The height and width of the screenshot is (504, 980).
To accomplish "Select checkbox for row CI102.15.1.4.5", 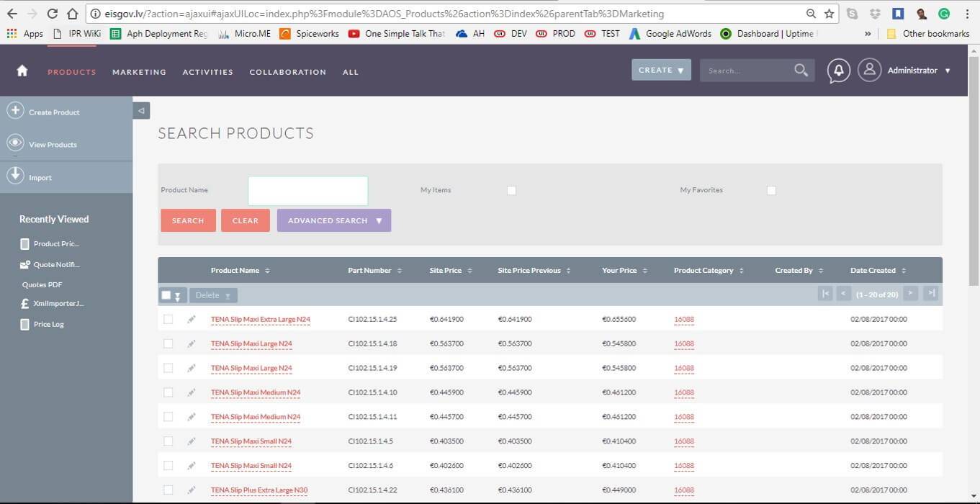I will [x=168, y=441].
